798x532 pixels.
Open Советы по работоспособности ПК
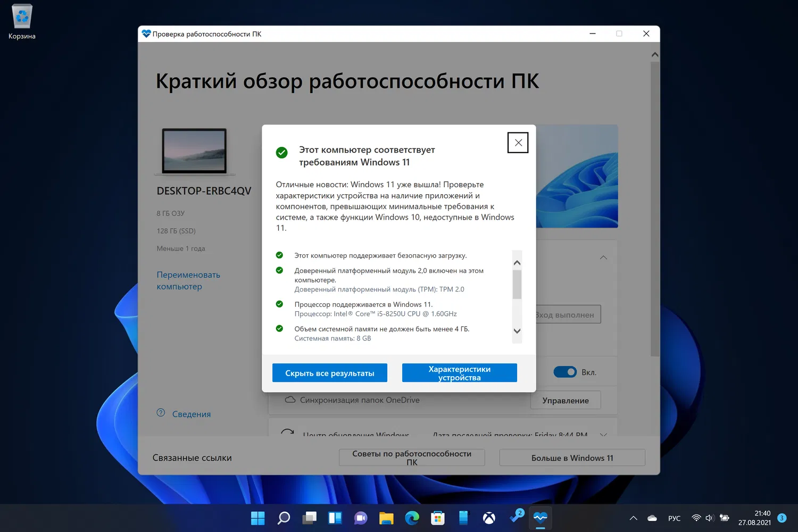coord(412,458)
